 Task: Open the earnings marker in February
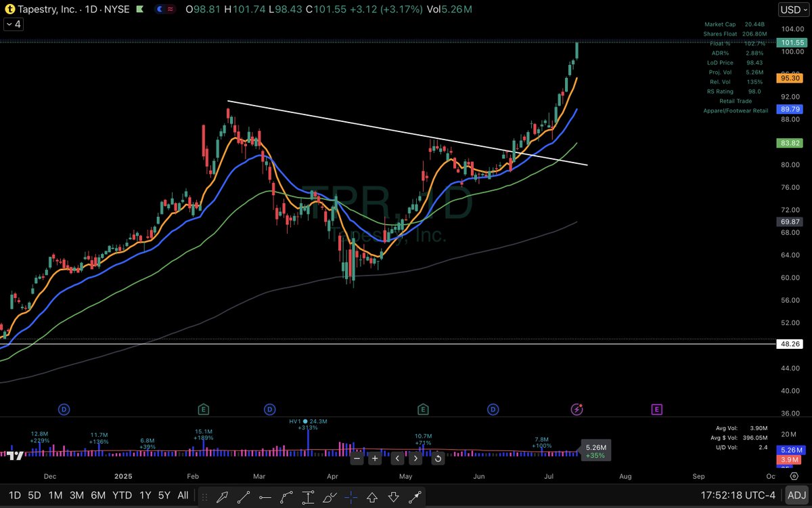point(203,409)
